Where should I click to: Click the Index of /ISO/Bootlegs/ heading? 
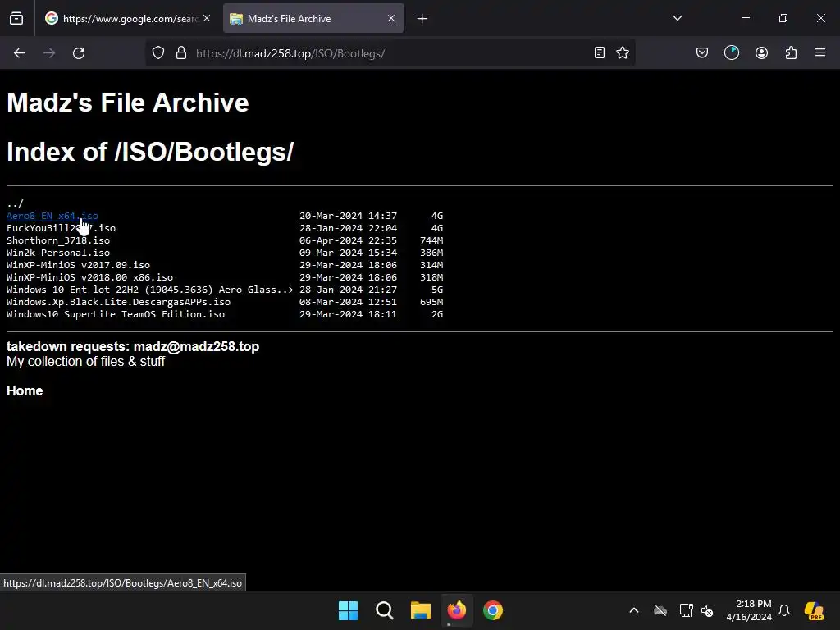point(150,152)
